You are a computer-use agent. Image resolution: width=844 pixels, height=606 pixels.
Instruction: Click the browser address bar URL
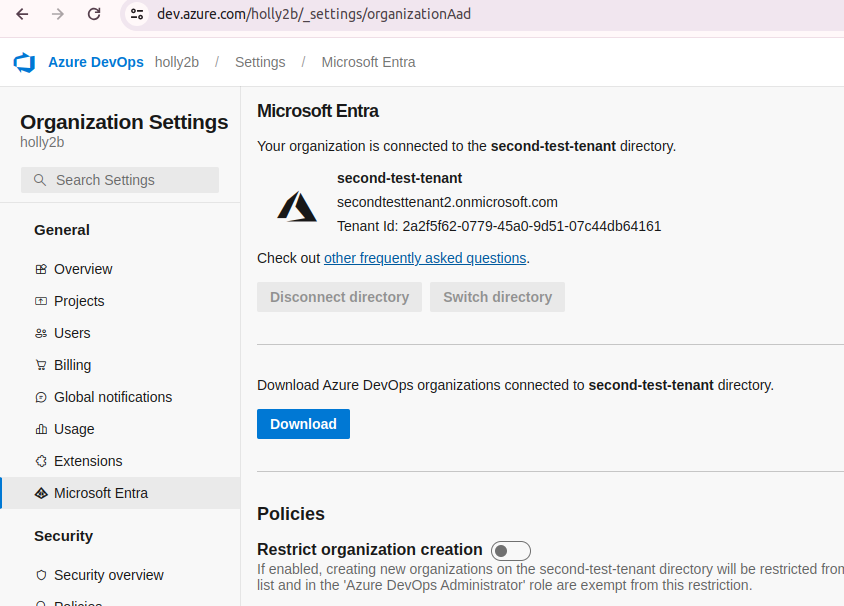[314, 14]
